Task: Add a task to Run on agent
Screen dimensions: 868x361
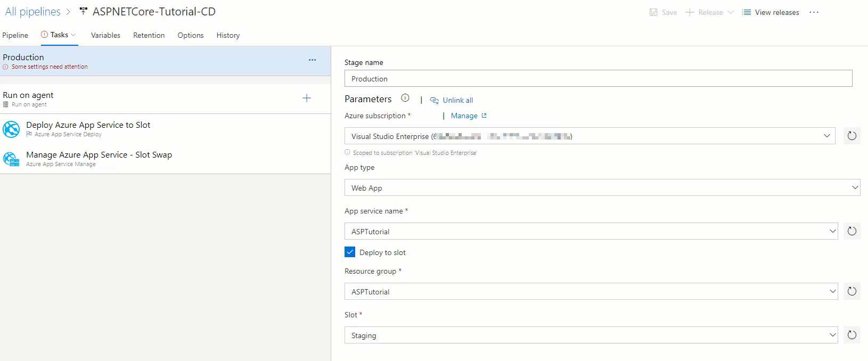Action: pos(307,98)
